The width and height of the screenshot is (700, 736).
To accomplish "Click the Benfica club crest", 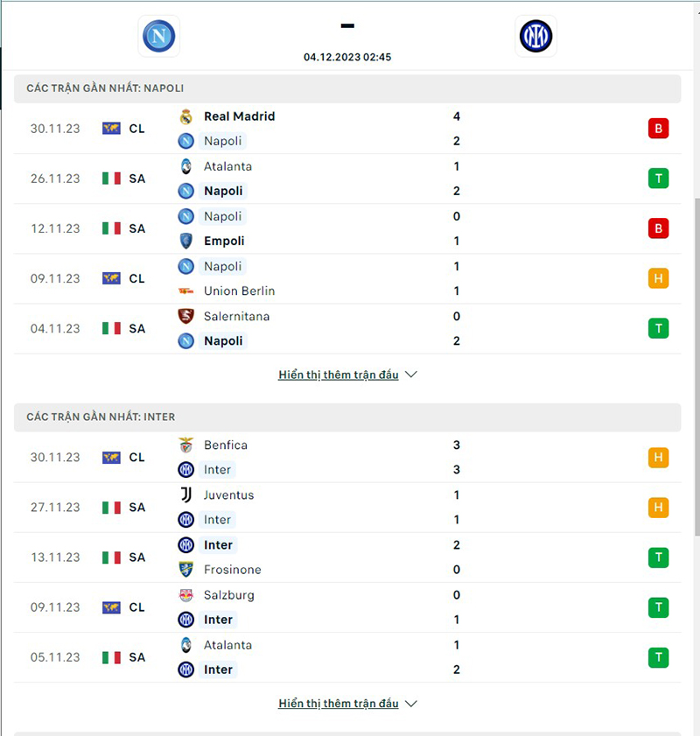I will [x=185, y=445].
